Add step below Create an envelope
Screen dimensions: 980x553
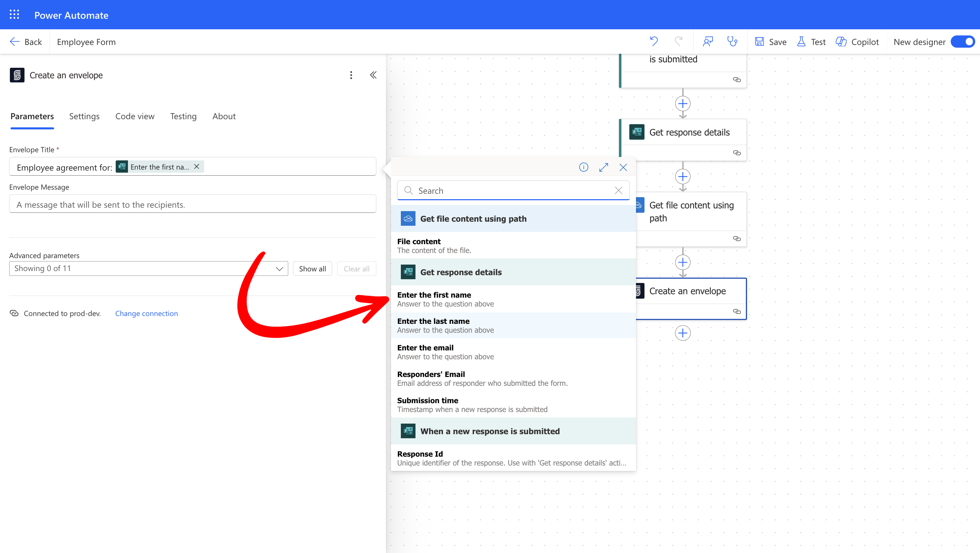click(x=683, y=333)
